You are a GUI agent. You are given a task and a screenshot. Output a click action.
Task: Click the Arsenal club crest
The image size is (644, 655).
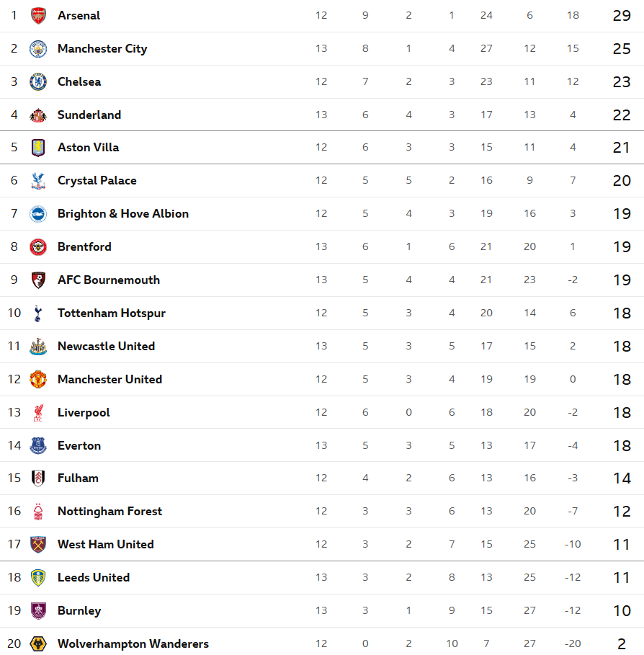coord(38,15)
